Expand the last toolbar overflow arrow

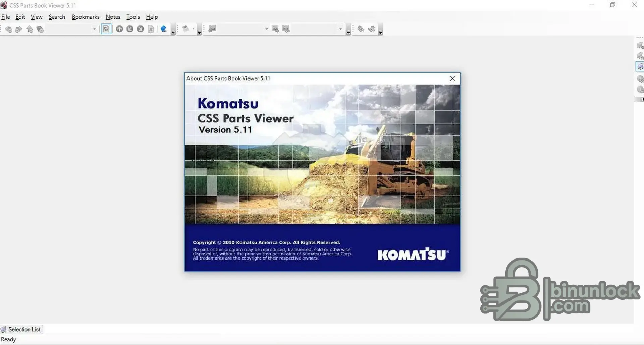380,30
